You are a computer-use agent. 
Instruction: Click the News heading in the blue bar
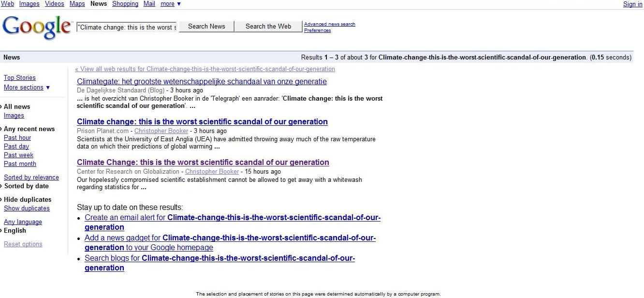point(12,57)
